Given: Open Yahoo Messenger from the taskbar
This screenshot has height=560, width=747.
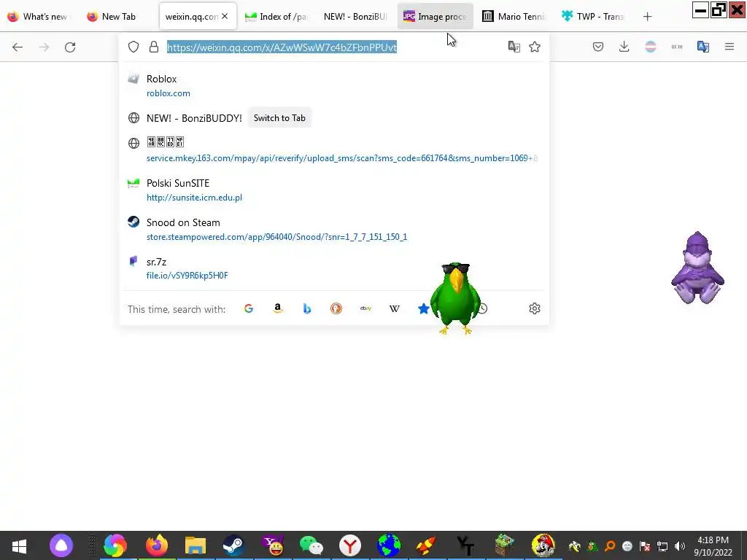Looking at the screenshot, I should [273, 545].
